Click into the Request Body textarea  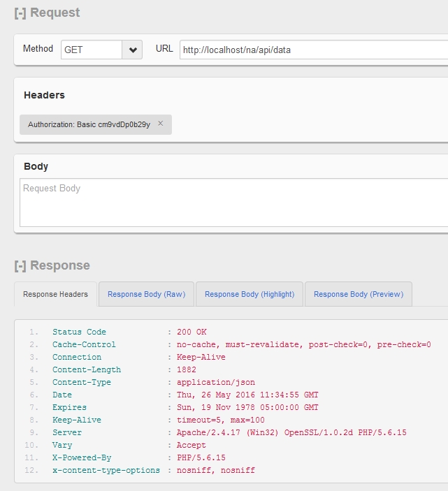click(x=233, y=203)
